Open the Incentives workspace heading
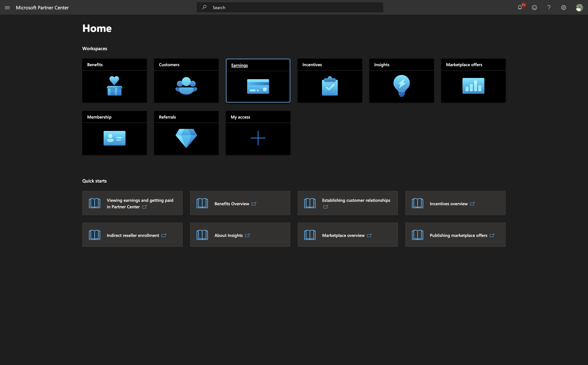Viewport: 588px width, 365px height. tap(312, 65)
